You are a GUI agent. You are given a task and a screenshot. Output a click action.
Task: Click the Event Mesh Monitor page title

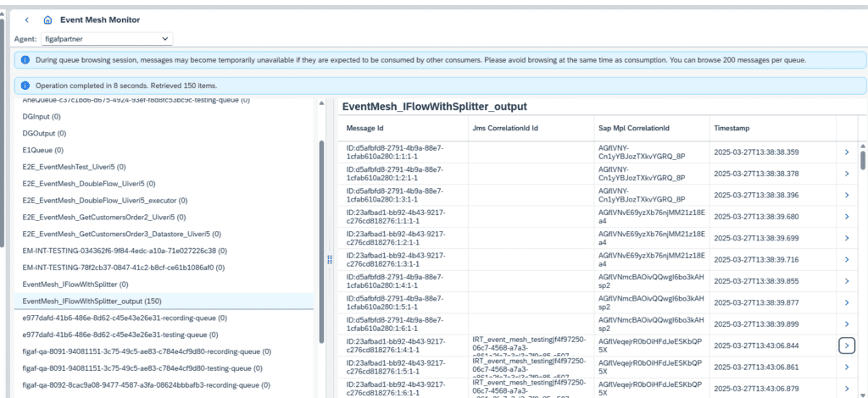point(100,20)
